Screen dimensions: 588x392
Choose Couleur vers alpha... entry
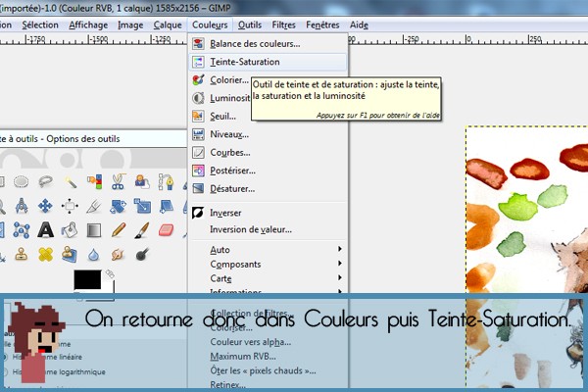(x=269, y=342)
